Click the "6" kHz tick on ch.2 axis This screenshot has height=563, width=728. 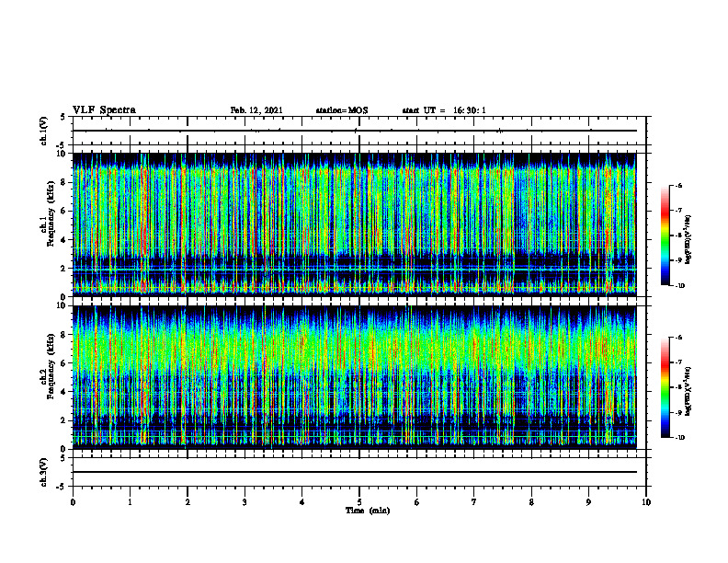pos(63,363)
